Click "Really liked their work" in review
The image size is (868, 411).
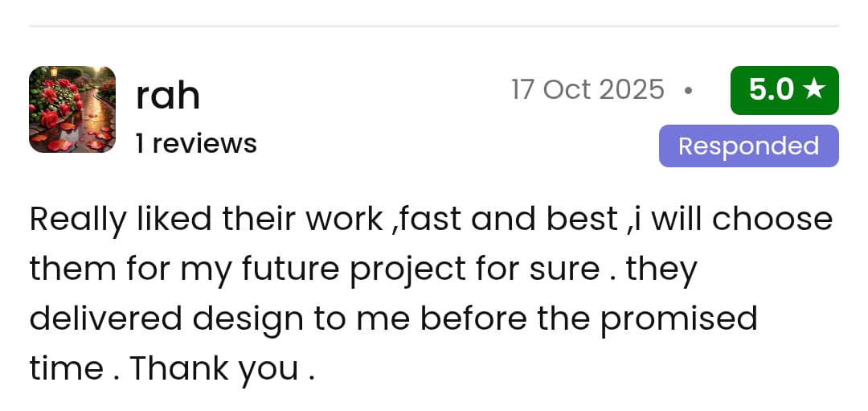pos(206,219)
